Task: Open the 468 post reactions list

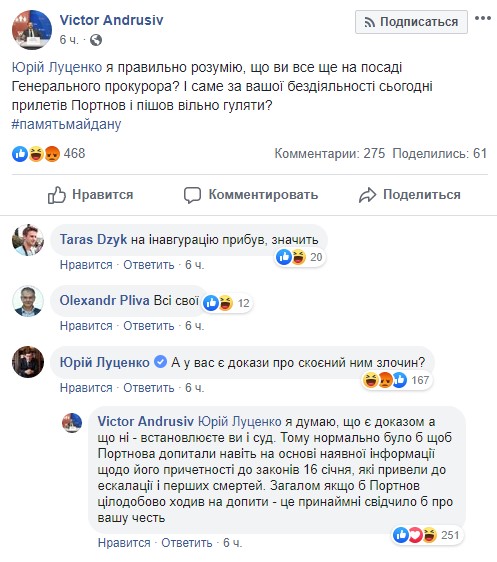Action: [x=48, y=154]
